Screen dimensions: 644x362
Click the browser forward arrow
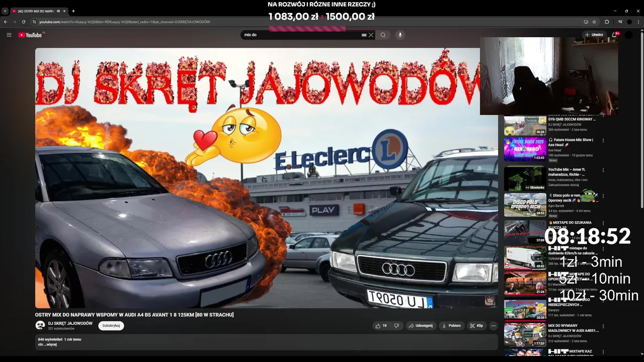click(15, 22)
